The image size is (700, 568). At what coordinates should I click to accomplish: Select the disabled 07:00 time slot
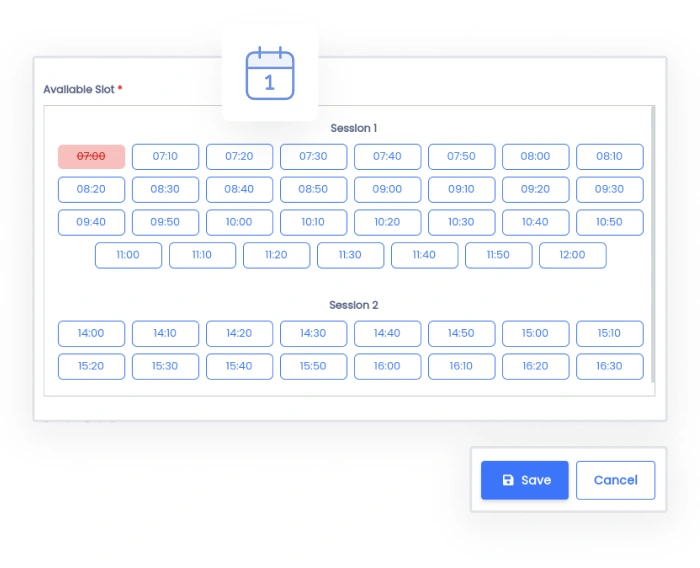pyautogui.click(x=91, y=157)
